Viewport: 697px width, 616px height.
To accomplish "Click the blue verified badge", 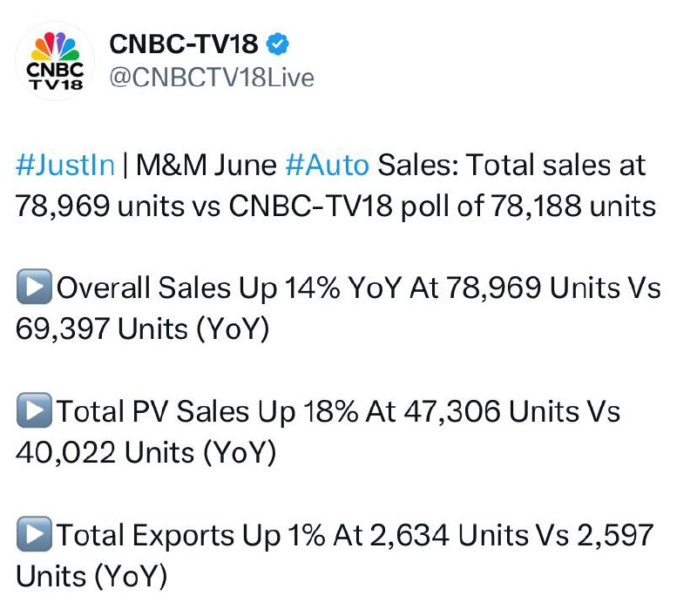I will click(x=277, y=44).
